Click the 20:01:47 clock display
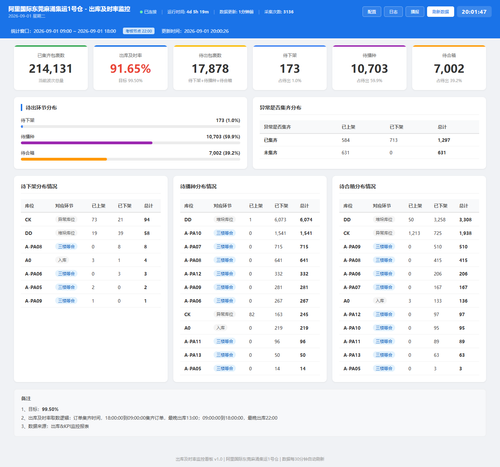 tap(474, 12)
